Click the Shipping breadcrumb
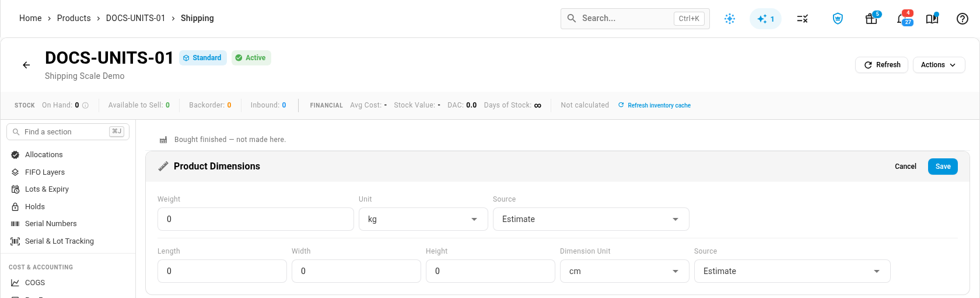The height and width of the screenshot is (298, 980). tap(197, 18)
